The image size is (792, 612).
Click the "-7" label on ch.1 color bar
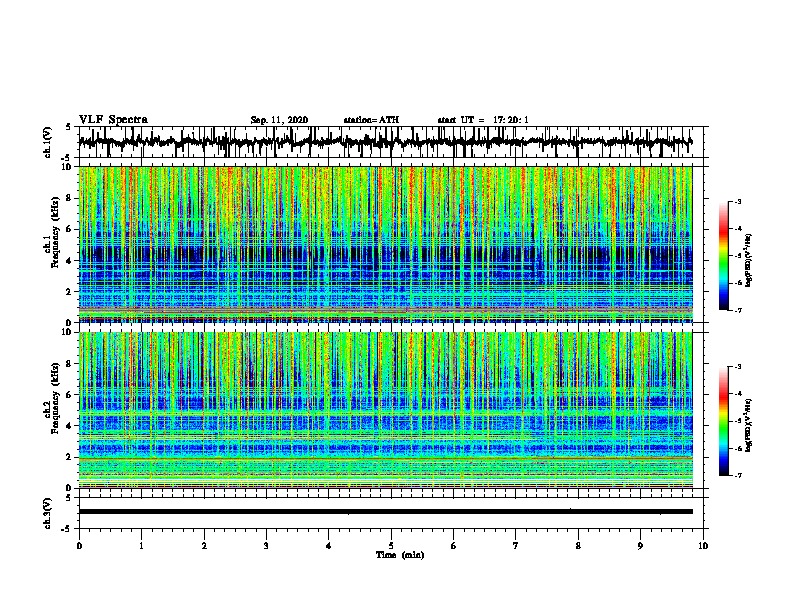tap(738, 310)
